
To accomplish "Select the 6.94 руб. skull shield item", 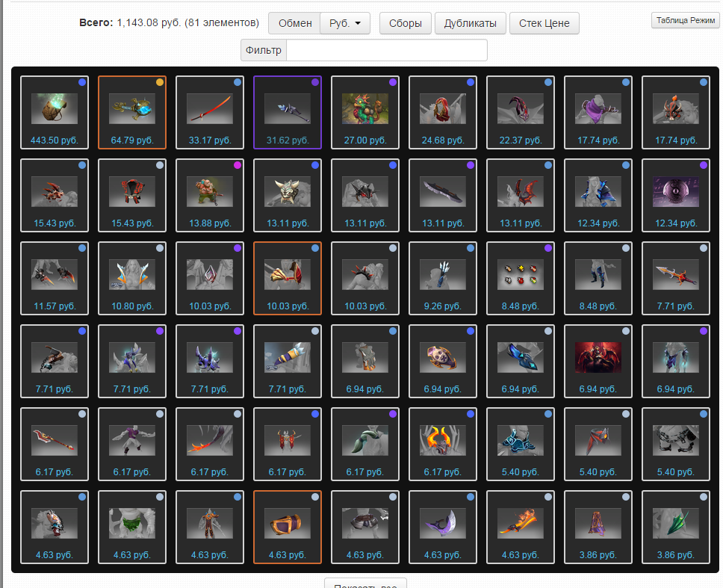I will point(443,361).
